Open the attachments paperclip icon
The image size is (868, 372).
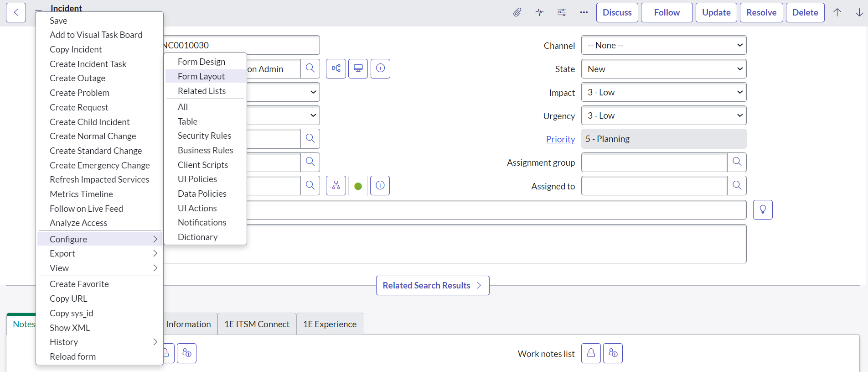(x=517, y=12)
